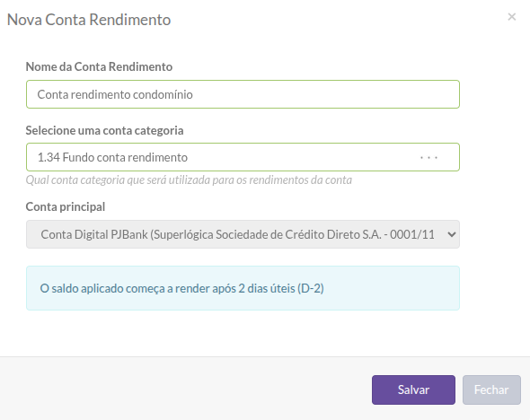Click the 'Selecione uma conta categoria' label
The width and height of the screenshot is (530, 420).
point(104,130)
